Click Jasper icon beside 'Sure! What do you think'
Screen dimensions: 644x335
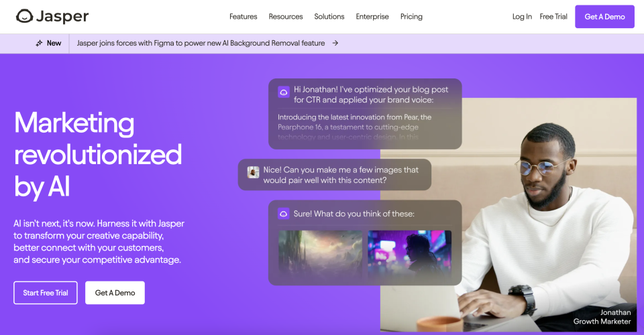[x=283, y=214]
